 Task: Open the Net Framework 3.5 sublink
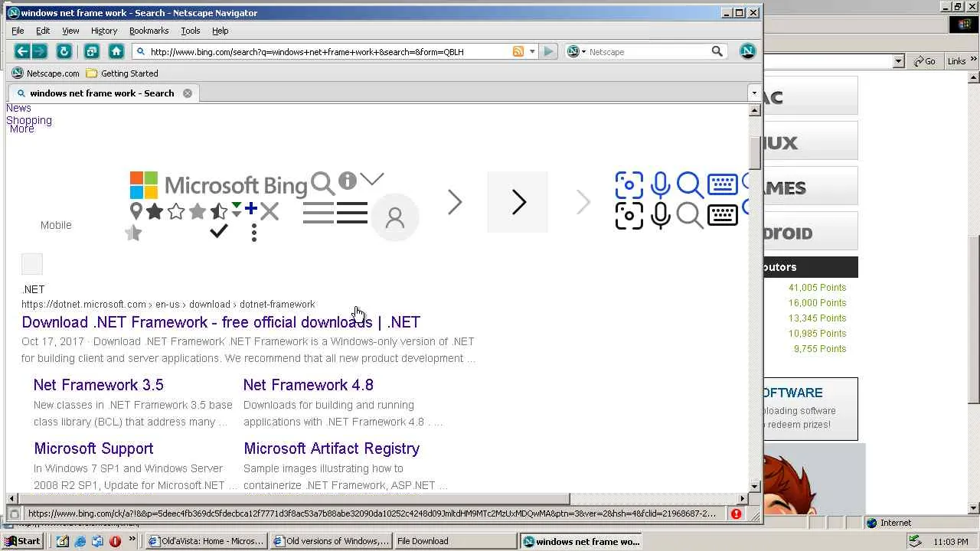99,385
